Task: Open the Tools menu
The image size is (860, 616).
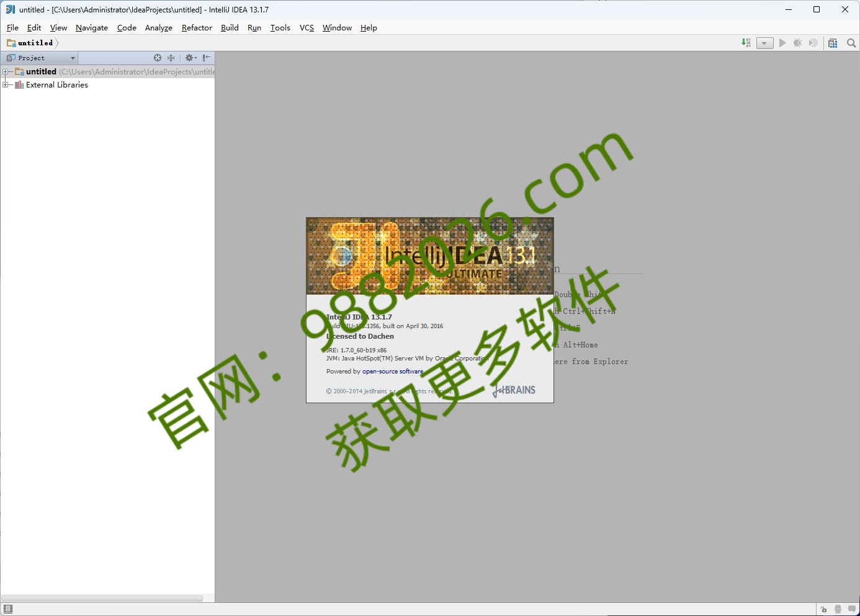Action: click(x=280, y=28)
